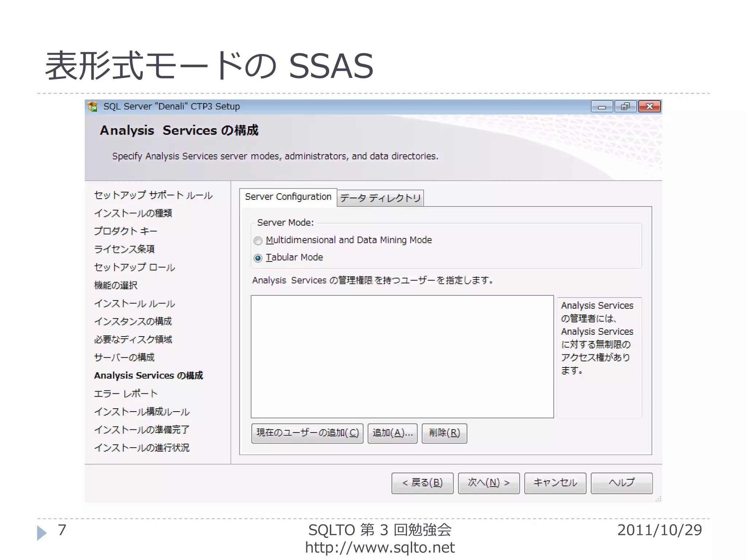The width and height of the screenshot is (747, 560).
Task: Select セットアップ サポート ルール step
Action: tap(153, 195)
